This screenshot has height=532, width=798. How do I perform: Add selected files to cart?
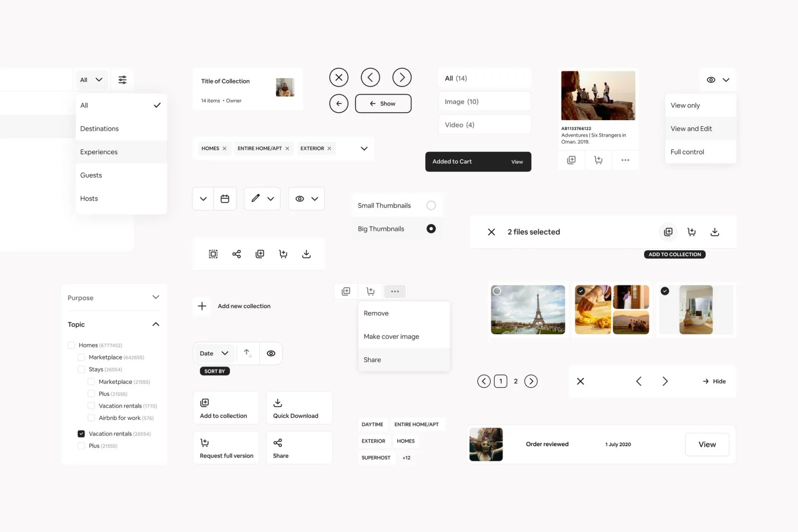coord(691,232)
